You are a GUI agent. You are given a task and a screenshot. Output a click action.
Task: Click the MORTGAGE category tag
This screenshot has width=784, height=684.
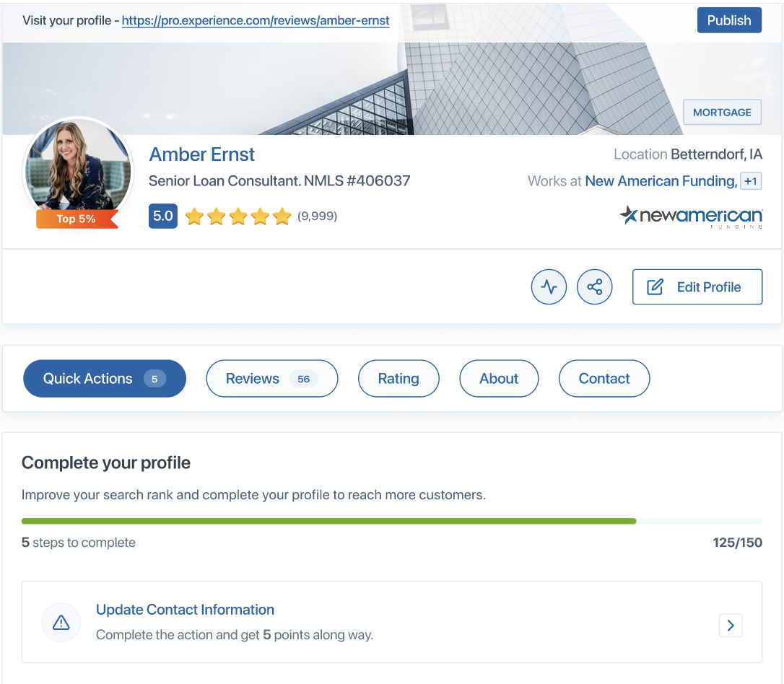pyautogui.click(x=722, y=113)
